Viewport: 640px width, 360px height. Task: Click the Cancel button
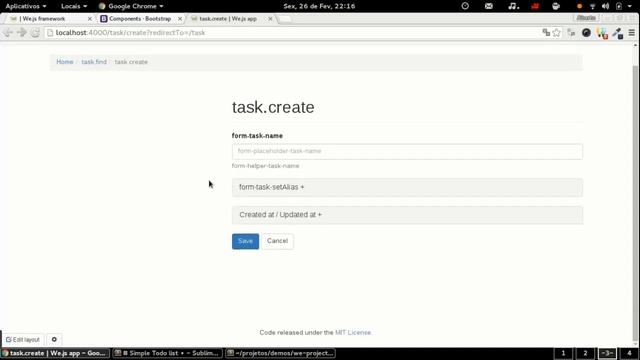[278, 241]
